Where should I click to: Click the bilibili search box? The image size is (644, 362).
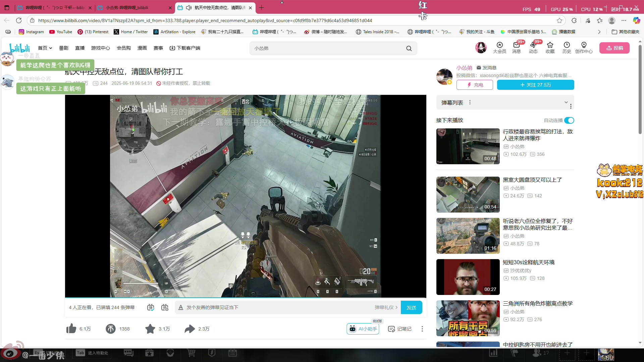point(327,48)
